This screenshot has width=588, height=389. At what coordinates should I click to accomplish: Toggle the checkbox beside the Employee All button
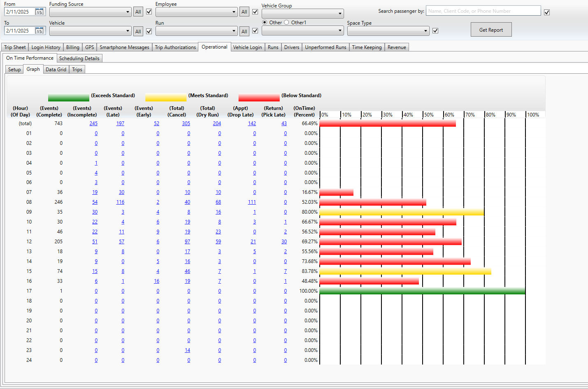pos(255,12)
